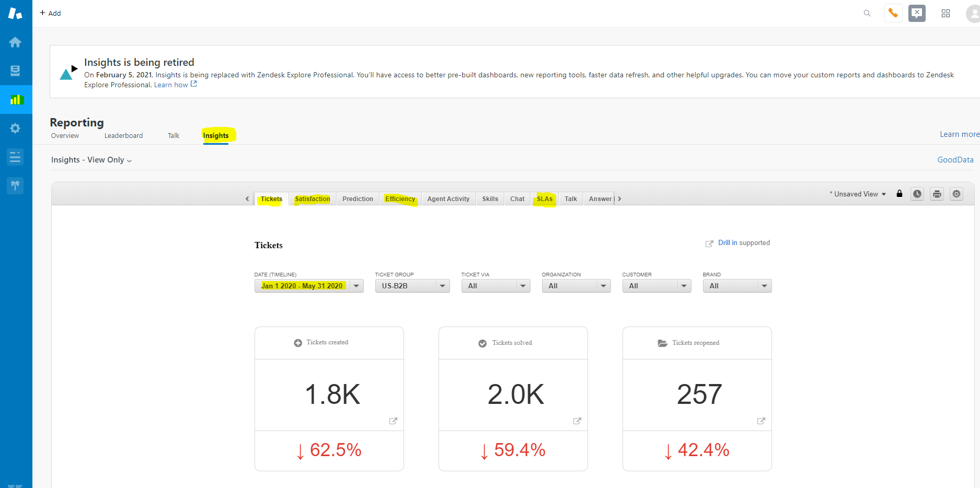Image resolution: width=980 pixels, height=488 pixels.
Task: Open the Views icon in sidebar
Action: click(15, 71)
